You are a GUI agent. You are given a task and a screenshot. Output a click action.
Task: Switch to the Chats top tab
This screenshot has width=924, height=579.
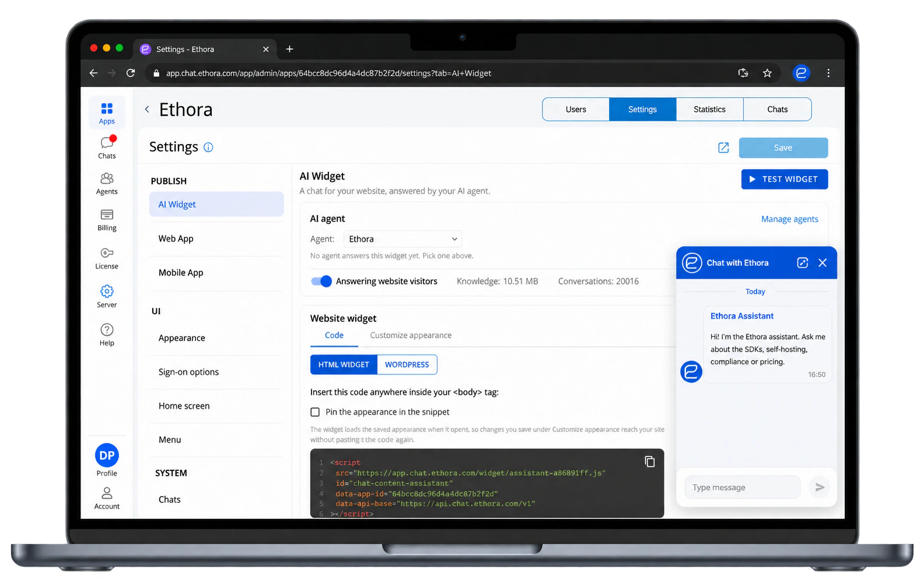click(x=777, y=109)
